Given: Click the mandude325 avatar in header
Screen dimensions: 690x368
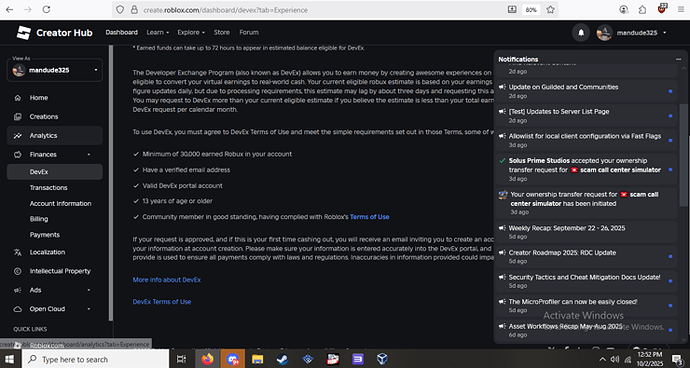Looking at the screenshot, I should 604,33.
